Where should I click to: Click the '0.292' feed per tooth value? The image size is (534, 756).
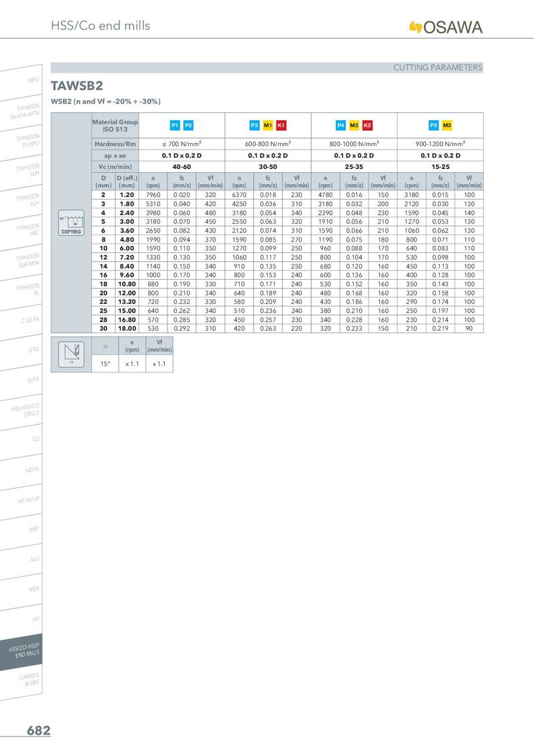(182, 329)
